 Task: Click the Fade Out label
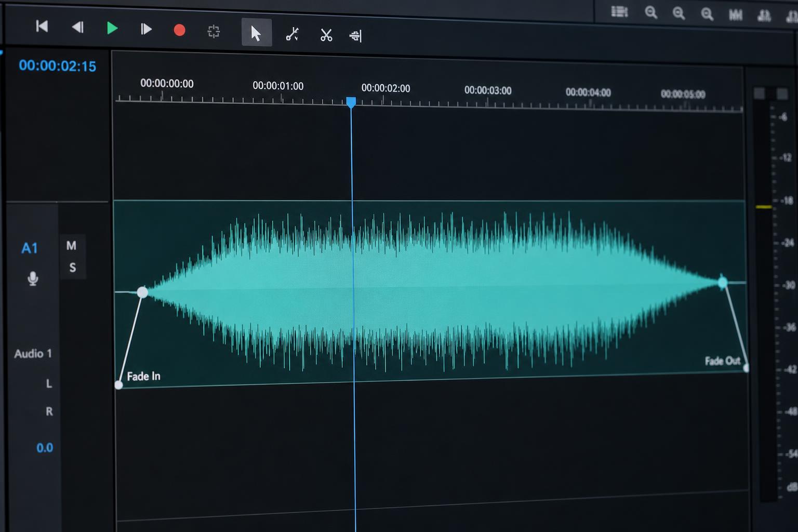click(722, 361)
